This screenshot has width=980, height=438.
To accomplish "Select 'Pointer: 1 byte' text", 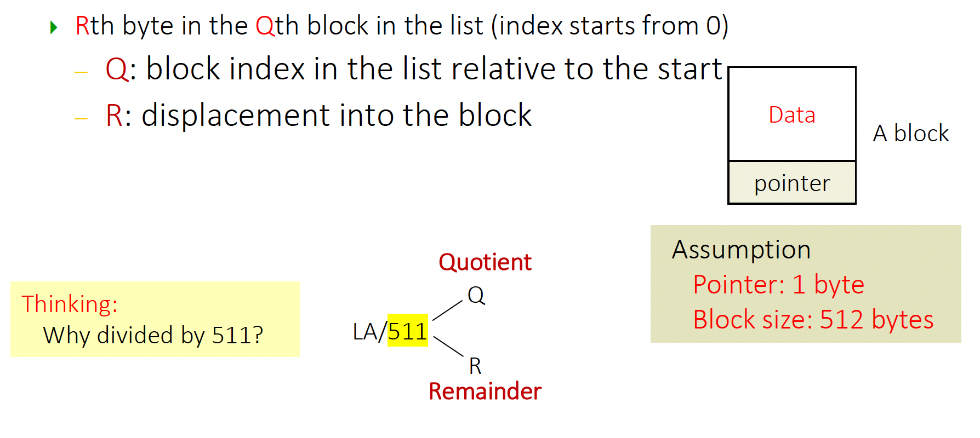I will 778,285.
